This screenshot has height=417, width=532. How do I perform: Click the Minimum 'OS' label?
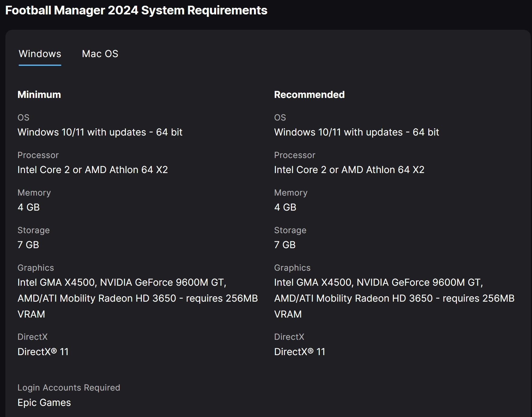23,117
